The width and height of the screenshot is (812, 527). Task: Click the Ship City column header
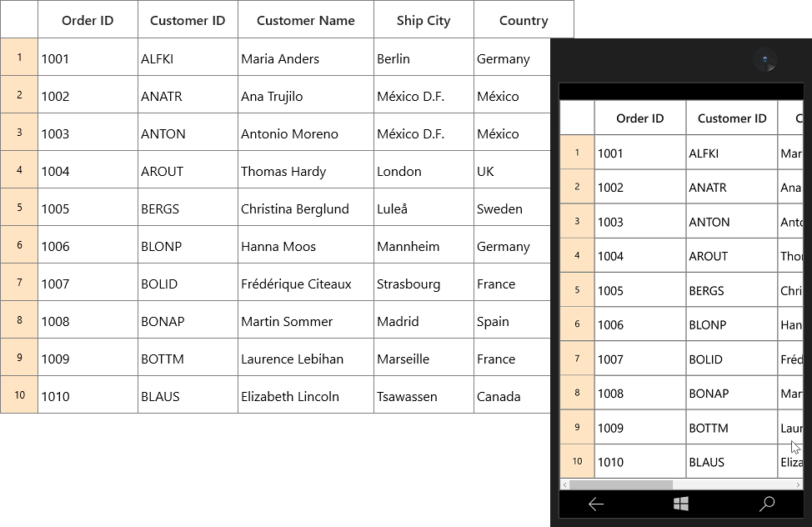(x=424, y=19)
